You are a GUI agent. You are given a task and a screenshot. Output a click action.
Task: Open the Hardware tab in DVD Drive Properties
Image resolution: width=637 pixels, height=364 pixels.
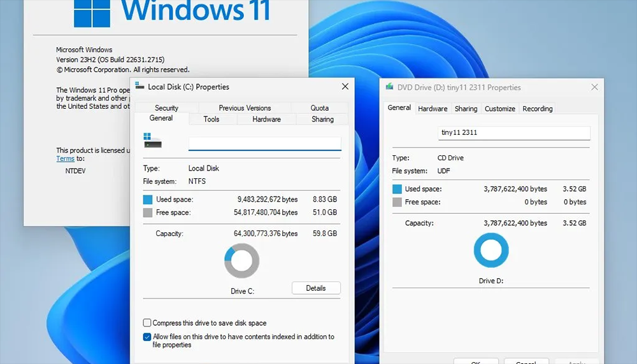[433, 109]
